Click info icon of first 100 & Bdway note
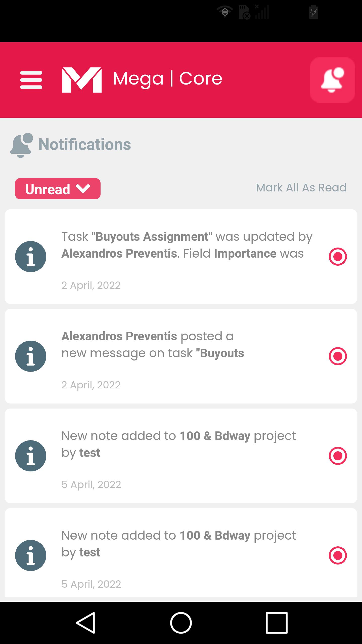Viewport: 362px width, 644px height. tap(31, 456)
